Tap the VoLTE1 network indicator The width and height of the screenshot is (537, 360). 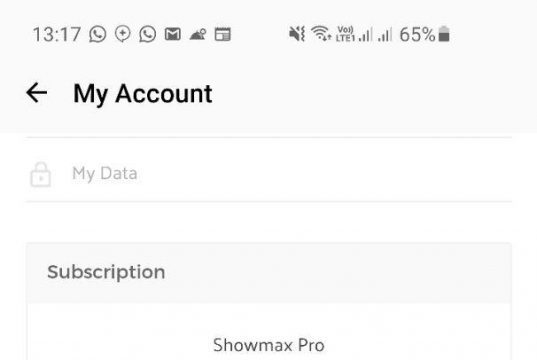coord(346,34)
